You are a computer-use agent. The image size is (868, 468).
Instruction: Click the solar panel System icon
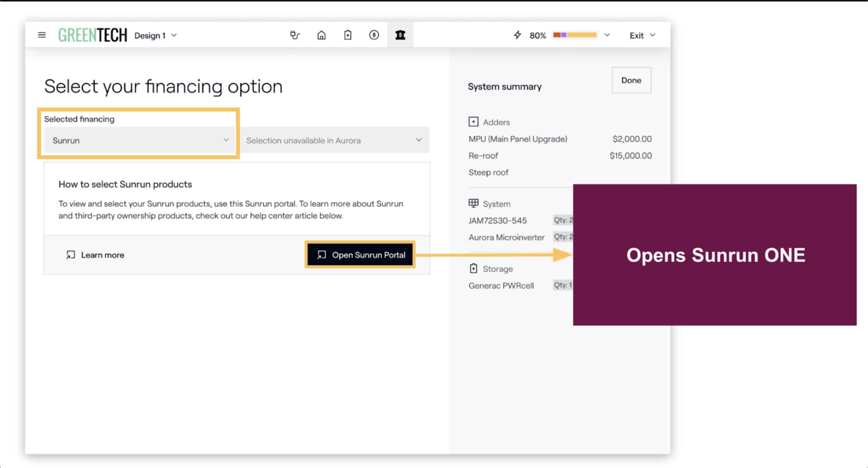[x=473, y=203]
